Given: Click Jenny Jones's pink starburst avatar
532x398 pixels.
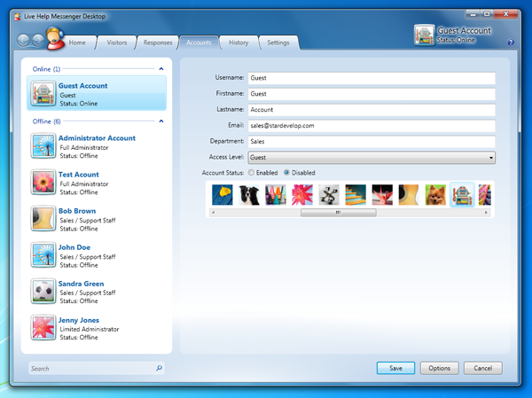Looking at the screenshot, I should 43,327.
